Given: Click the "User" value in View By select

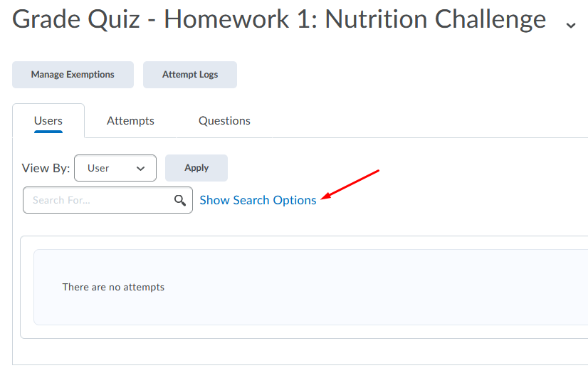Looking at the screenshot, I should 98,169.
